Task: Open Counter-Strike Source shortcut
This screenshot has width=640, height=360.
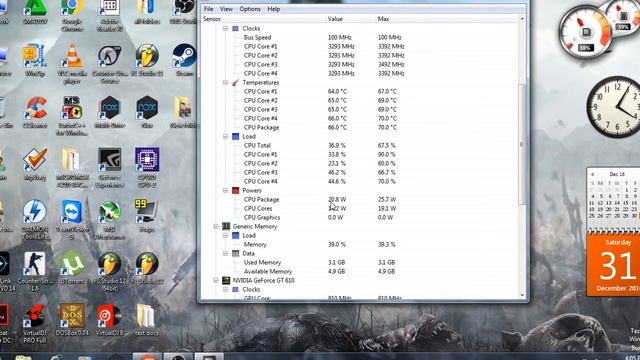Action: click(110, 64)
